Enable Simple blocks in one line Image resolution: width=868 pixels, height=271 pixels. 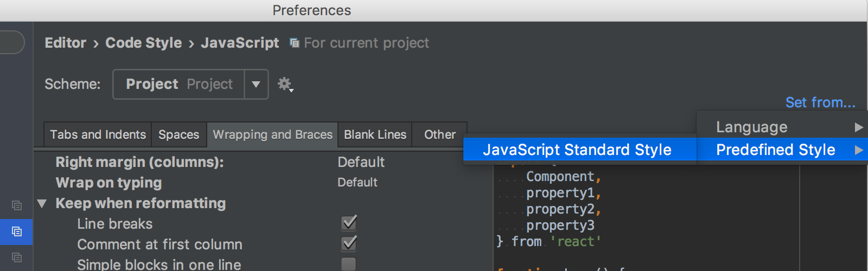click(x=348, y=264)
